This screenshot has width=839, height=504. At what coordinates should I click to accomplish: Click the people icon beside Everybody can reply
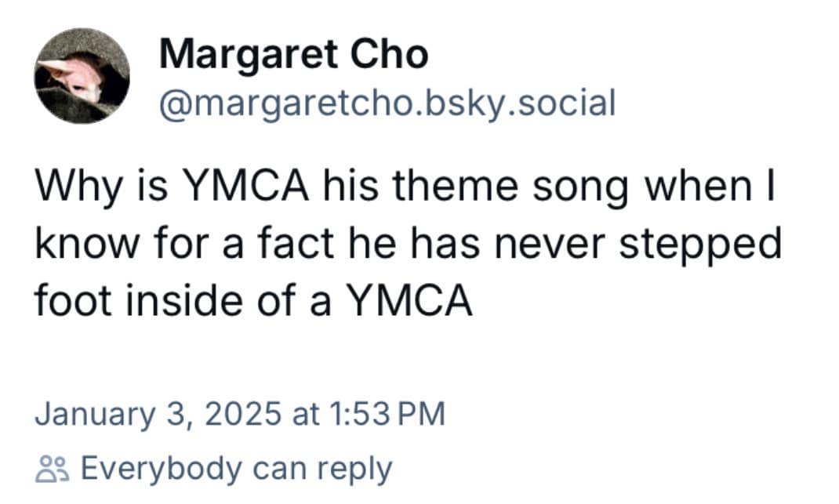(x=52, y=470)
